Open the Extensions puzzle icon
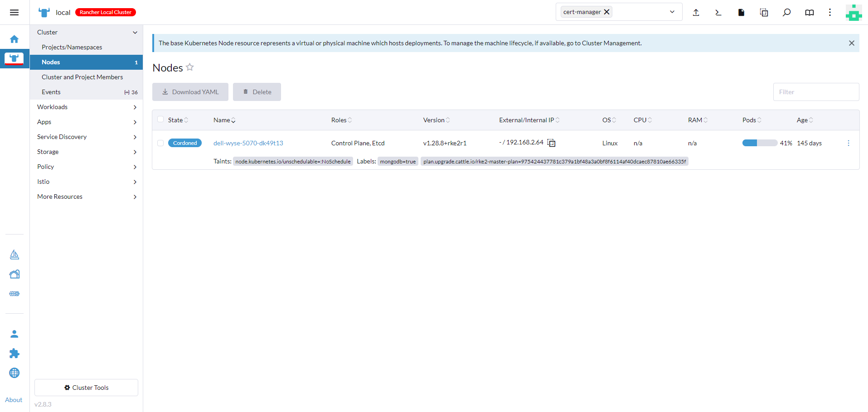Viewport: 868px width, 412px height. point(14,353)
